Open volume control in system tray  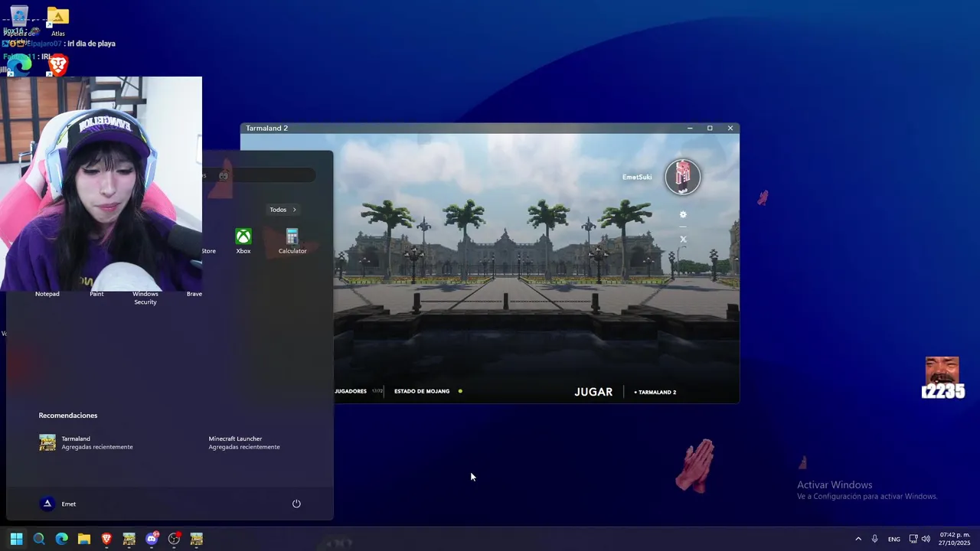click(926, 539)
